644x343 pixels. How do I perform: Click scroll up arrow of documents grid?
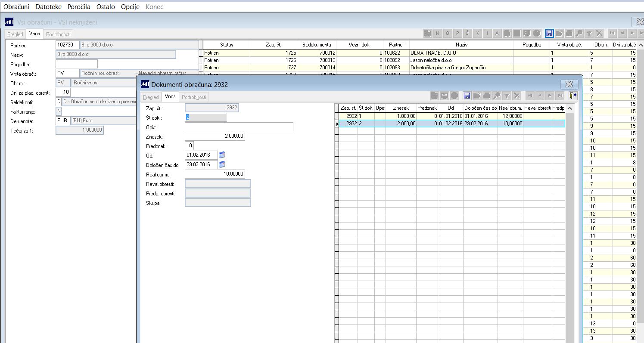[570, 108]
